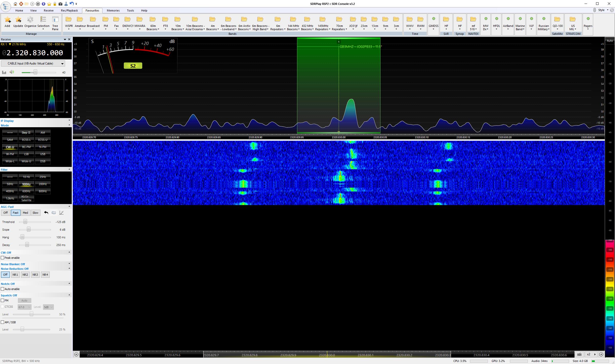Collapse the Filter section
The image size is (615, 364).
coord(69,169)
